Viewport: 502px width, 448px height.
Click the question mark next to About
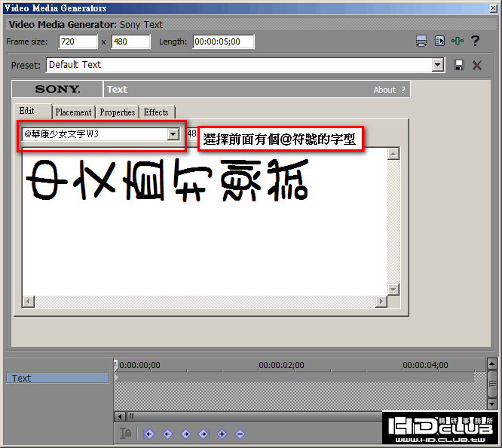click(x=403, y=90)
